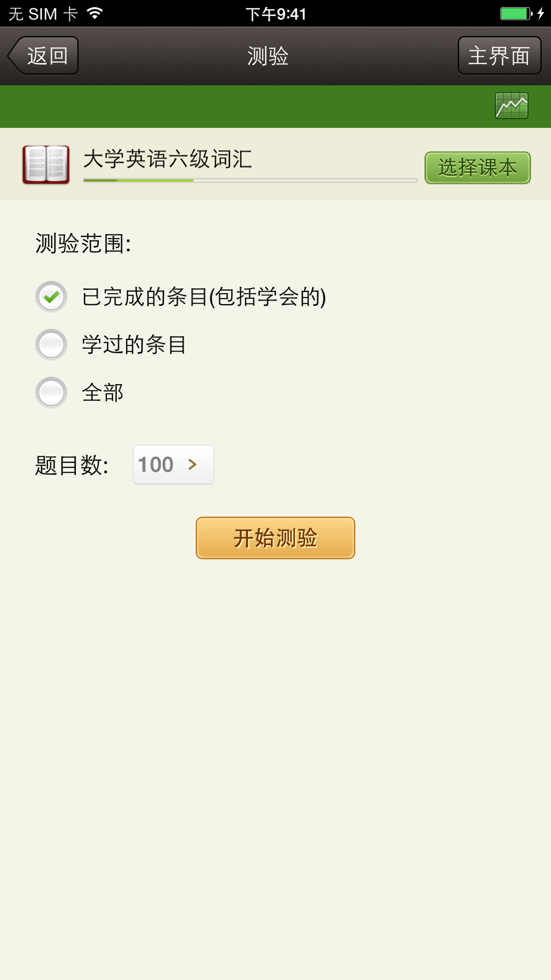
Task: Tap the Wi-Fi status icon
Action: (95, 13)
